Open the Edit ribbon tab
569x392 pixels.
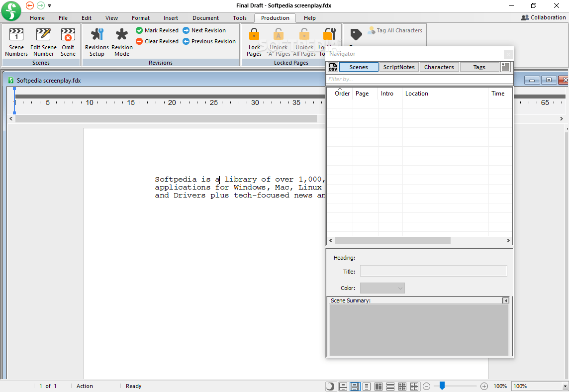click(87, 18)
